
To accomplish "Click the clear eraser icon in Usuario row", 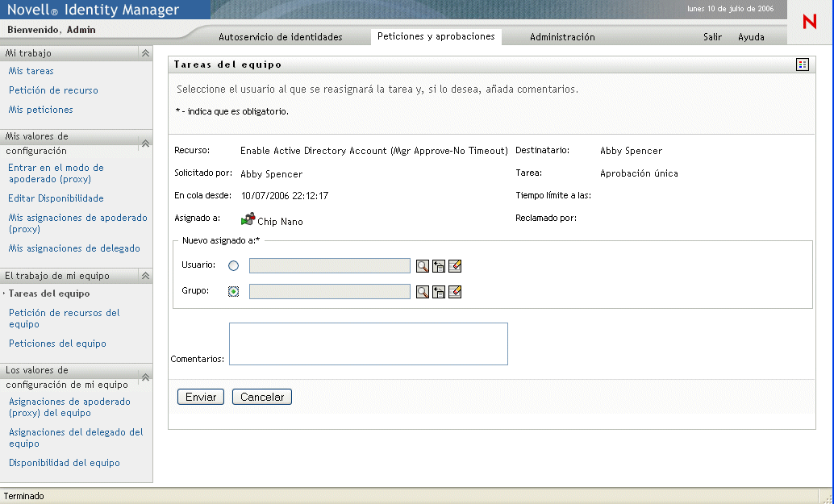I will [x=455, y=266].
